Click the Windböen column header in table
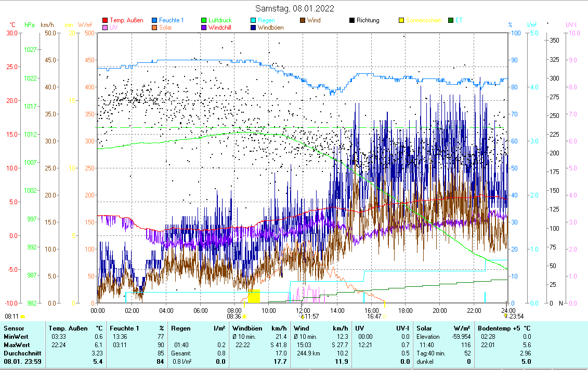Image resolution: width=588 pixels, height=370 pixels. (x=246, y=328)
